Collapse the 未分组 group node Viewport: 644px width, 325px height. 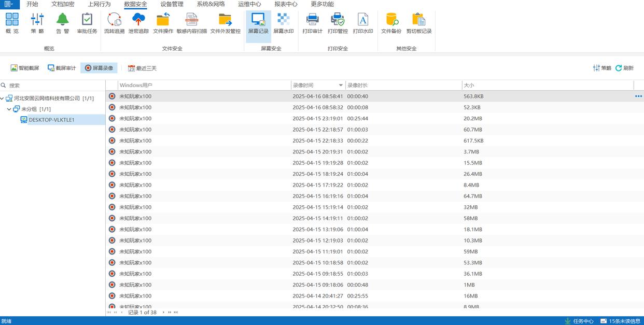(9, 109)
